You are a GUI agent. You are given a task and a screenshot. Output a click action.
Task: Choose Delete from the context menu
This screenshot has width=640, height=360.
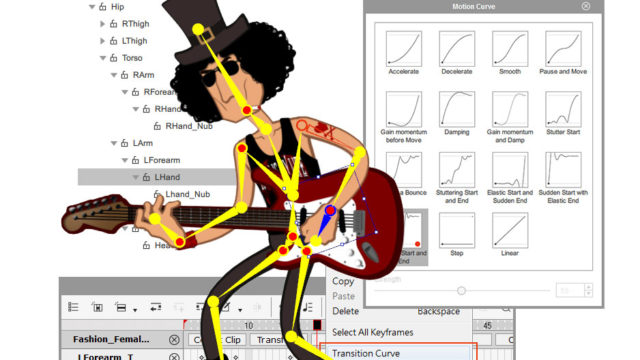[345, 311]
